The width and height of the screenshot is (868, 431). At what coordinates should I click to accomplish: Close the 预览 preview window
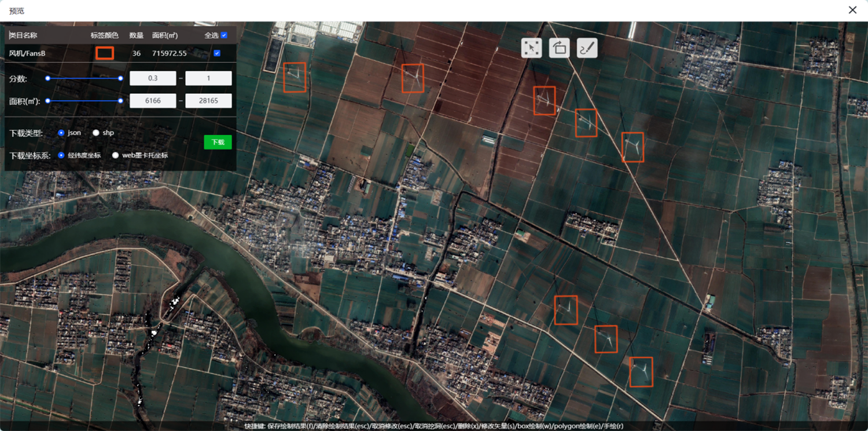click(x=852, y=10)
